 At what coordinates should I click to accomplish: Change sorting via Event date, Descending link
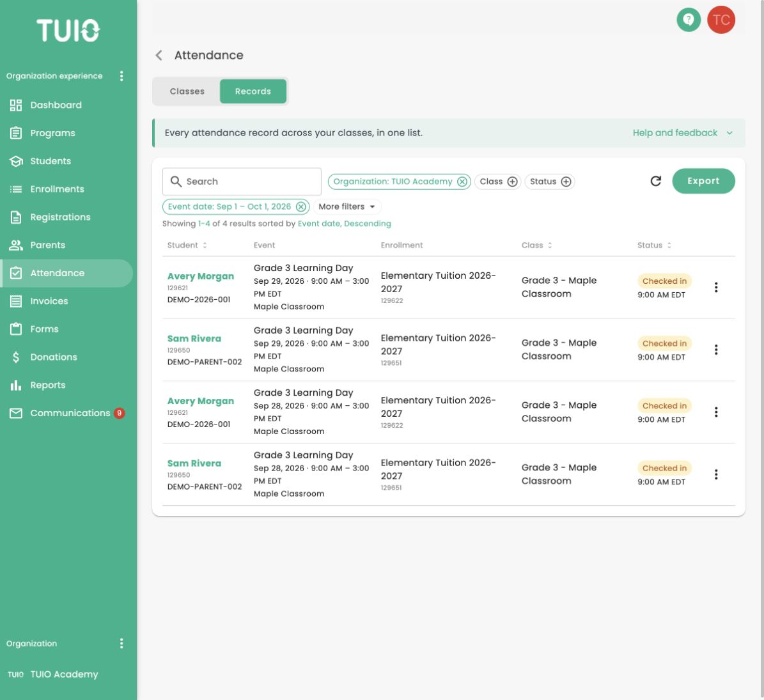[x=344, y=224]
